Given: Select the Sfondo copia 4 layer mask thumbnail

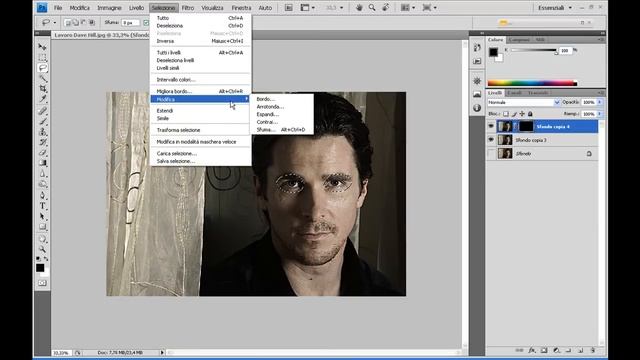Looking at the screenshot, I should point(526,127).
